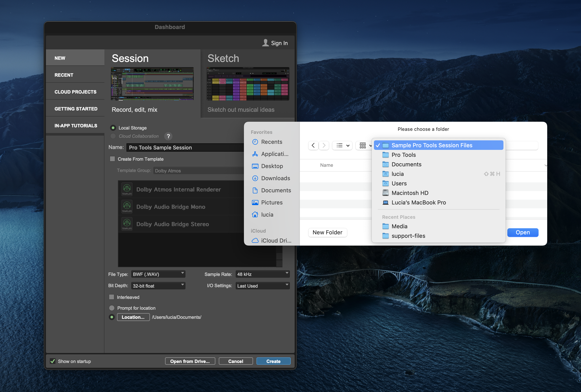This screenshot has height=392, width=581.
Task: Toggle the Interleaved checkbox
Action: [112, 297]
